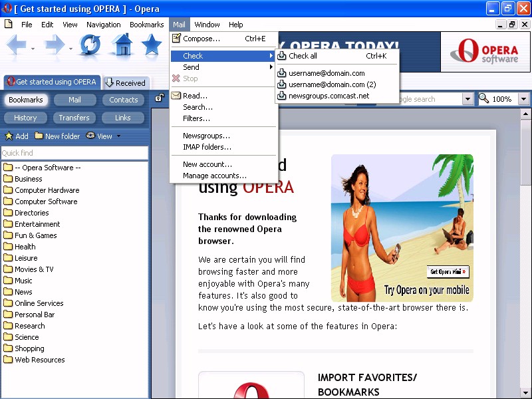The image size is (532, 399).
Task: Show the Contacts panel
Action: pyautogui.click(x=123, y=100)
